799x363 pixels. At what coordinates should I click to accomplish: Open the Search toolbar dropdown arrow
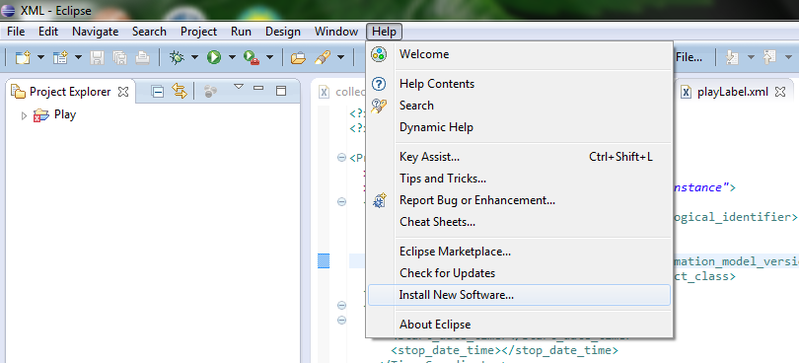(340, 58)
